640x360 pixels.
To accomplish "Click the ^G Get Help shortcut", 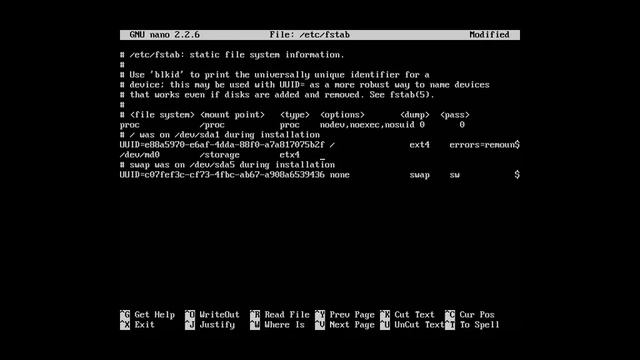I will [x=147, y=315].
